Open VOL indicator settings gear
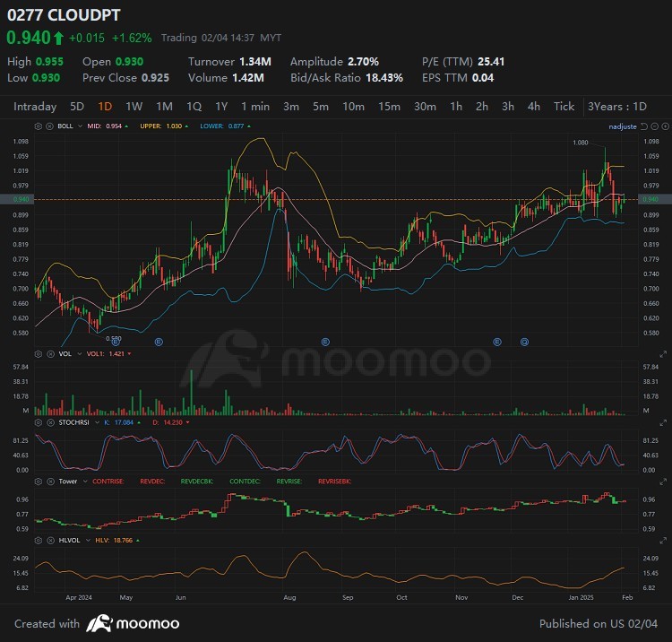Screen dimensions: 672x642 pyautogui.click(x=39, y=354)
